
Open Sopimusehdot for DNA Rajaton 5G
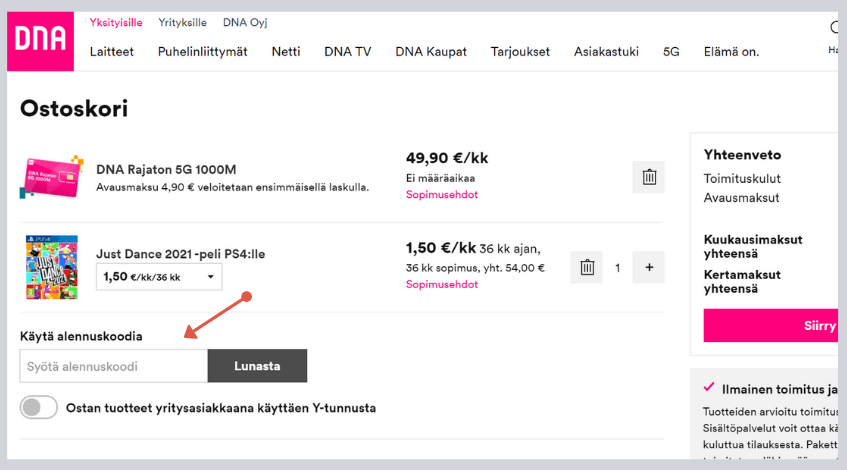(442, 194)
